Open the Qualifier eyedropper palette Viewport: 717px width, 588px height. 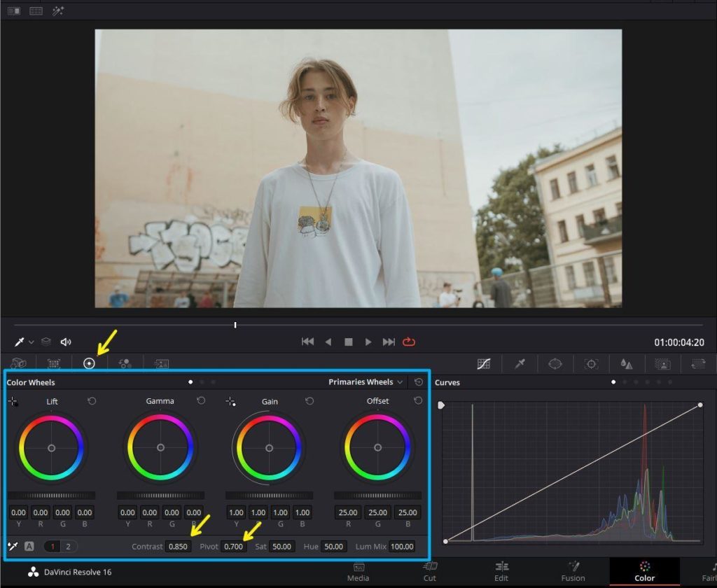coord(520,364)
